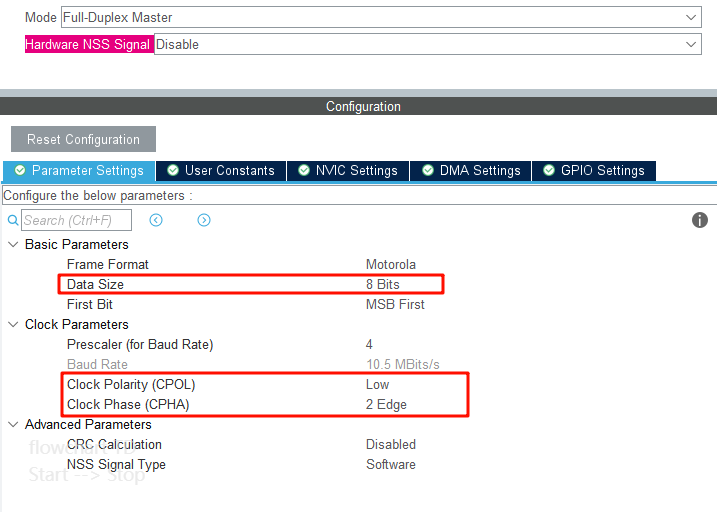Go to previous search result arrow

click(x=156, y=220)
